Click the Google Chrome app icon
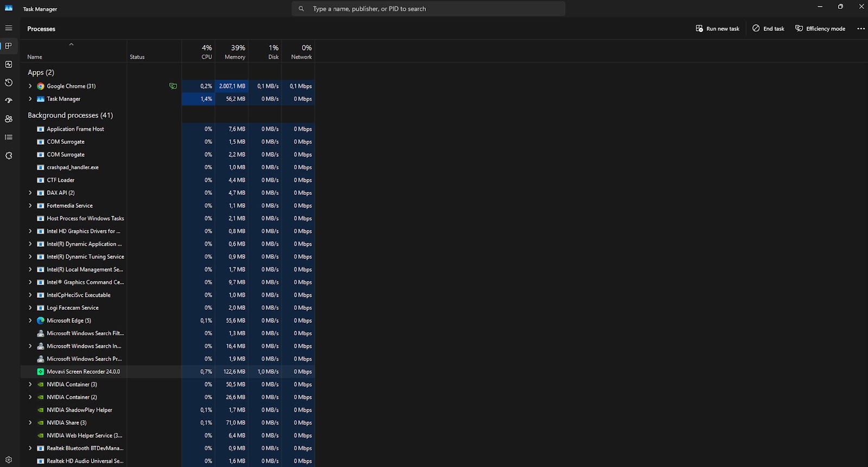 pyautogui.click(x=41, y=86)
